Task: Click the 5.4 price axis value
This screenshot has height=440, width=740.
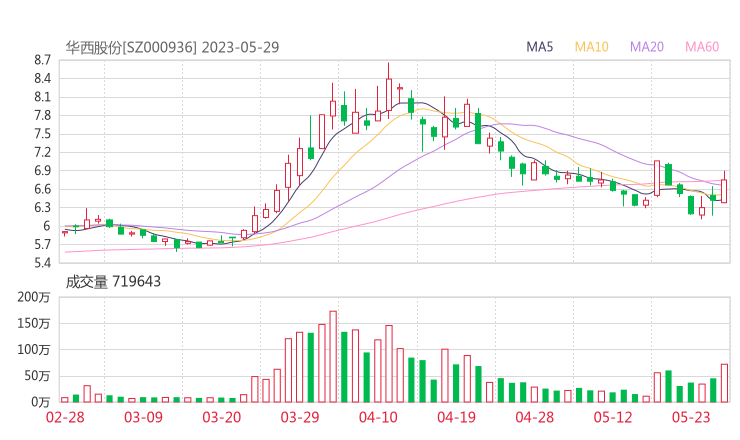Action: 42,262
